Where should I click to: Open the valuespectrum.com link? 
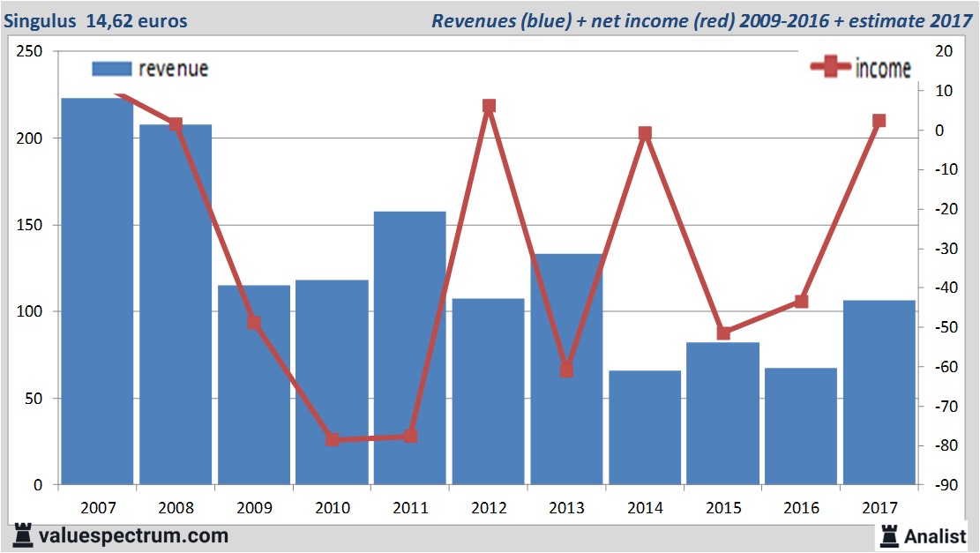click(x=133, y=535)
